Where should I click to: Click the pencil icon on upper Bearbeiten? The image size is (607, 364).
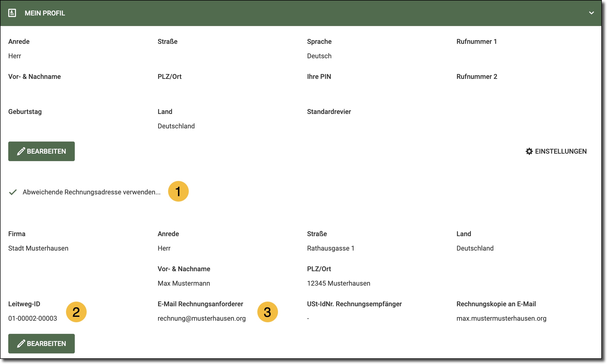tap(21, 151)
